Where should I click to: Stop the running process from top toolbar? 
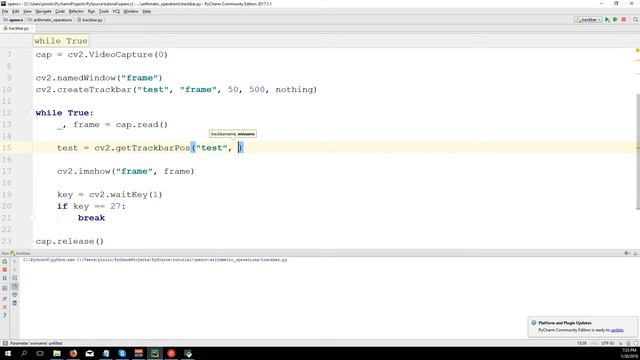[624, 20]
